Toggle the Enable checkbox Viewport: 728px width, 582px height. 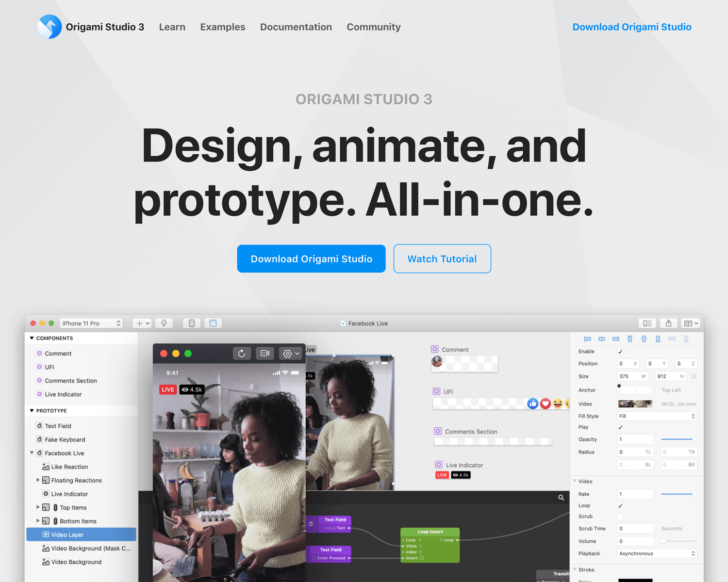pyautogui.click(x=620, y=352)
